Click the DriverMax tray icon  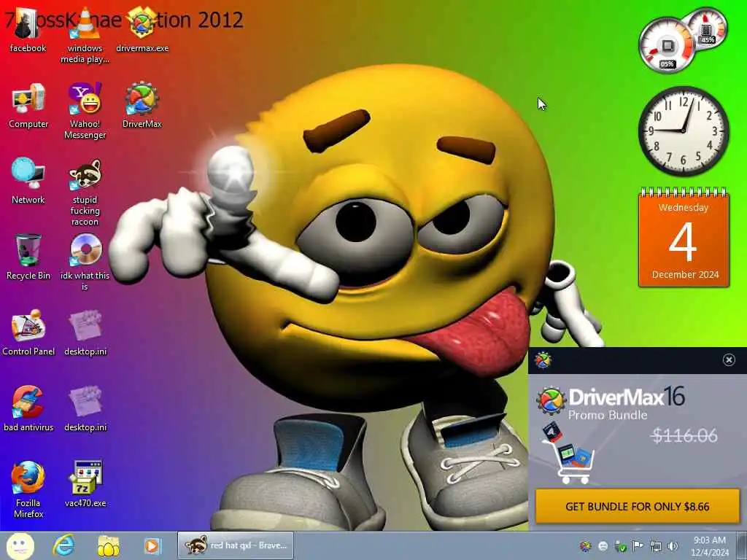pyautogui.click(x=586, y=546)
